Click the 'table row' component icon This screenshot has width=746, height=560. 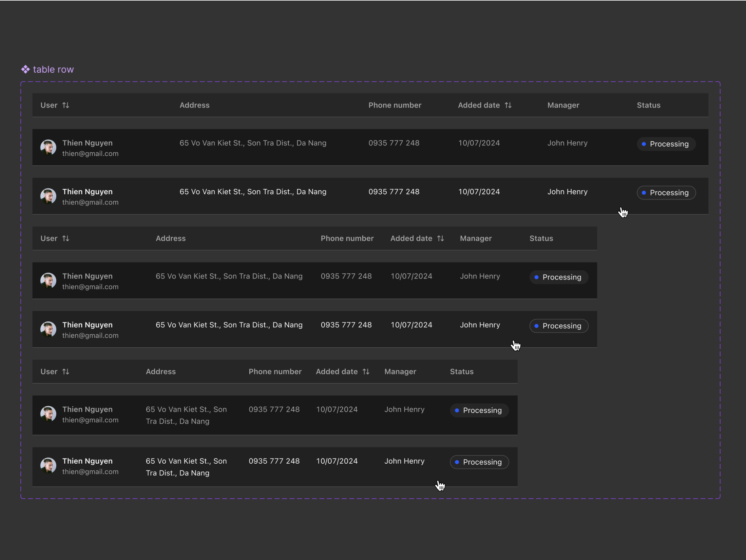pos(25,70)
